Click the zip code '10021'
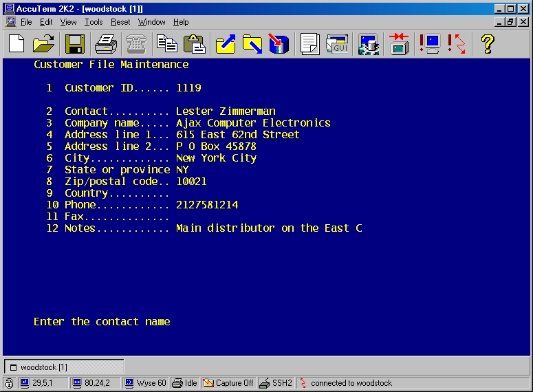This screenshot has width=533, height=392. [x=191, y=181]
